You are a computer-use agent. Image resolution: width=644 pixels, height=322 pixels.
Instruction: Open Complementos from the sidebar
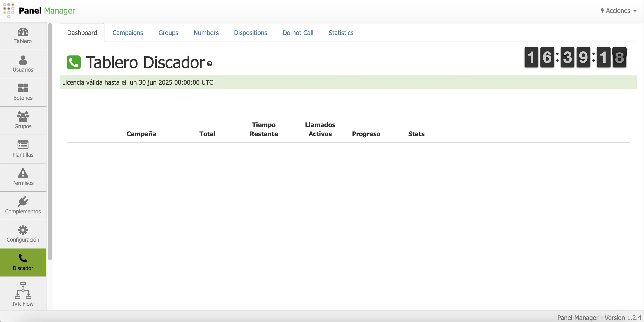click(23, 205)
